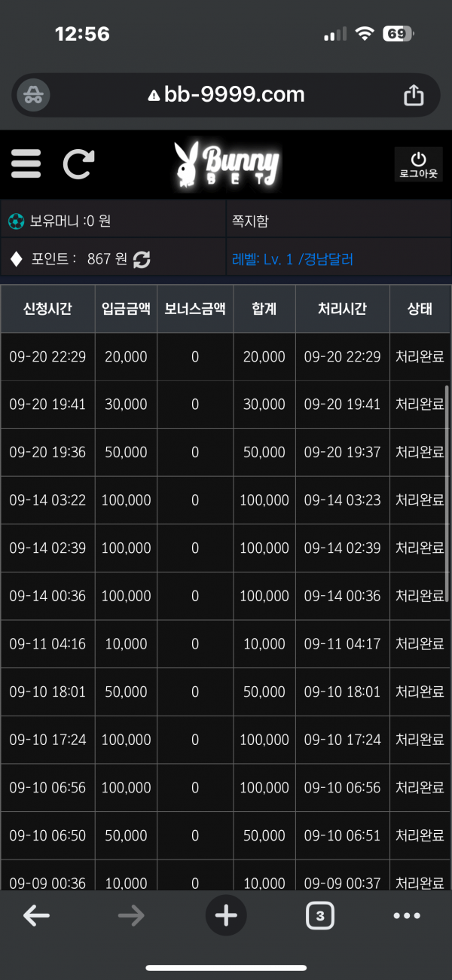Click the 상태 column header
The height and width of the screenshot is (980, 452).
tap(420, 309)
